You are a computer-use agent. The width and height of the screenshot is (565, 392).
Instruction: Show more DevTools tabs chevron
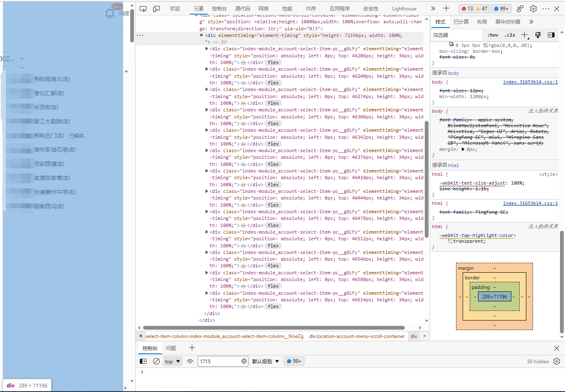point(433,8)
